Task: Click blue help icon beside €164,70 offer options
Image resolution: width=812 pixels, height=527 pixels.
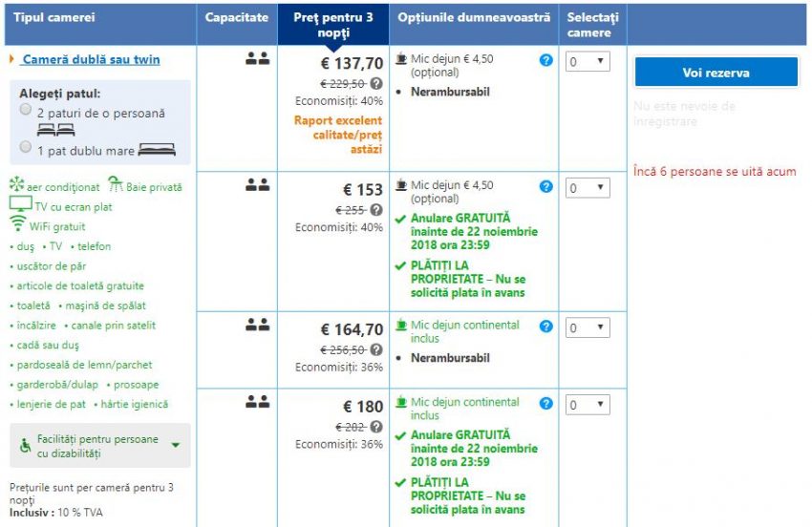Action: pos(546,326)
